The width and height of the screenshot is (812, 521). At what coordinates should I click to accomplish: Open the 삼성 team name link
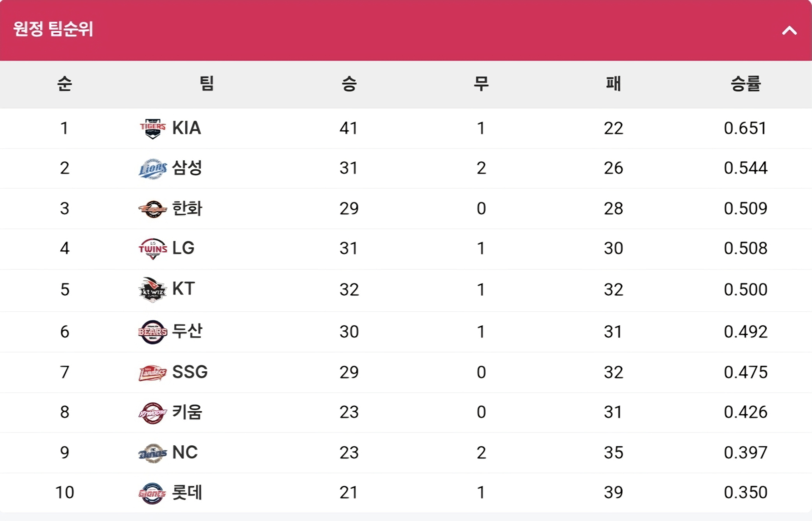point(187,168)
